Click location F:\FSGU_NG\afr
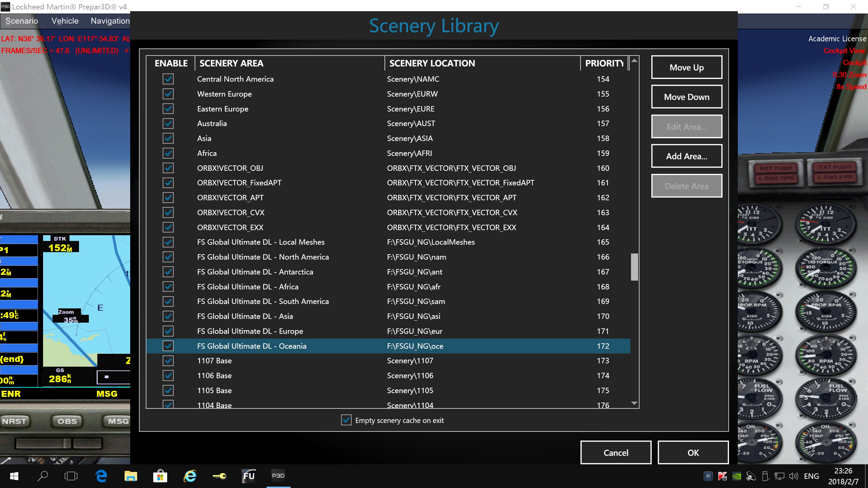Viewport: 868px width, 488px height. [414, 287]
